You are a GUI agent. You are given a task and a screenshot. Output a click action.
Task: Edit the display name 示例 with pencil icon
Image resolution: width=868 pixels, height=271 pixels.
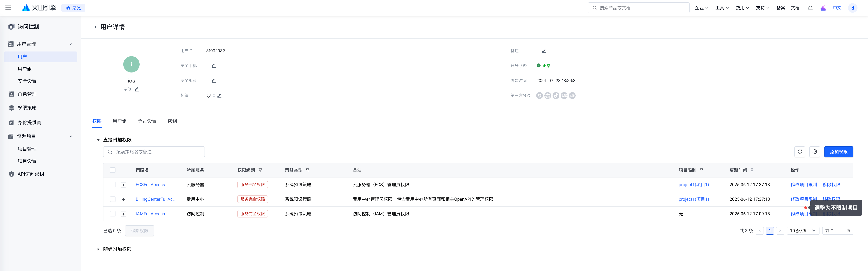pyautogui.click(x=137, y=89)
